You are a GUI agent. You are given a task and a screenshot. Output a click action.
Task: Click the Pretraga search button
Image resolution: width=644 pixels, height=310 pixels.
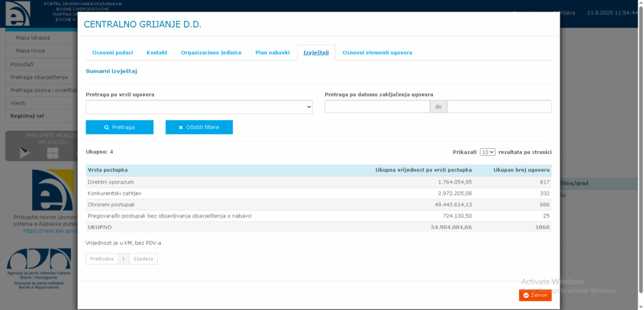[x=119, y=127]
